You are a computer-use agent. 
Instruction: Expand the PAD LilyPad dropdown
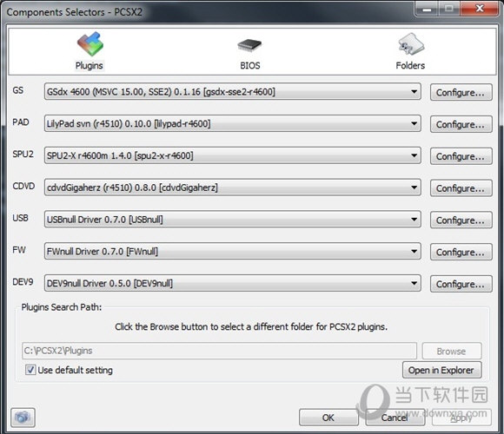pos(232,123)
